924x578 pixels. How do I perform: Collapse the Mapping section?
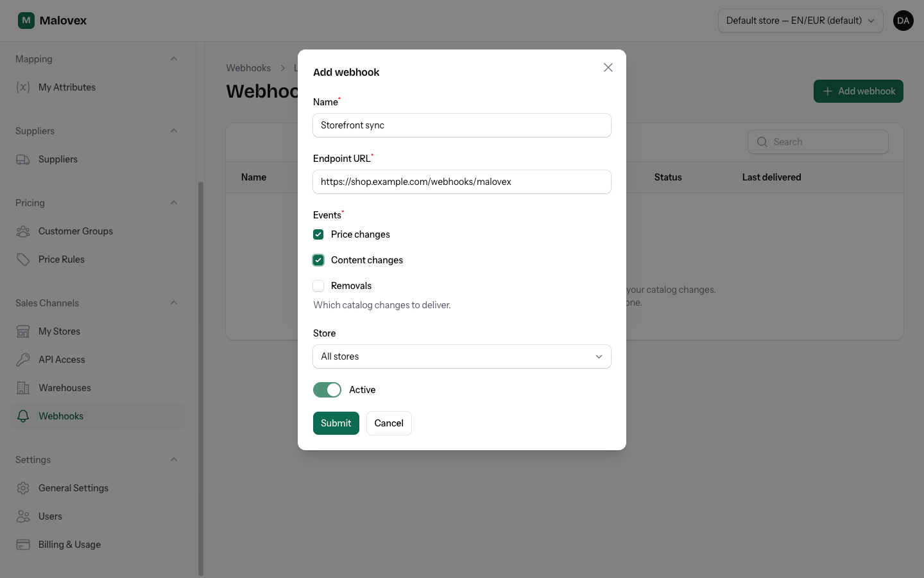(x=174, y=59)
